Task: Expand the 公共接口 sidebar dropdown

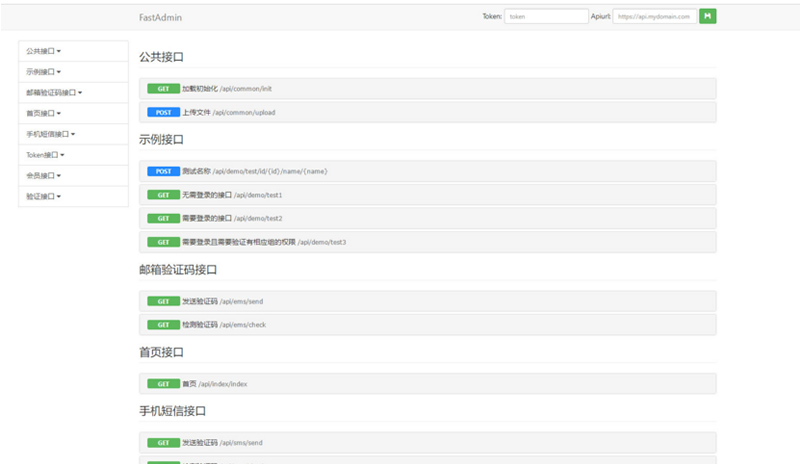Action: click(44, 51)
